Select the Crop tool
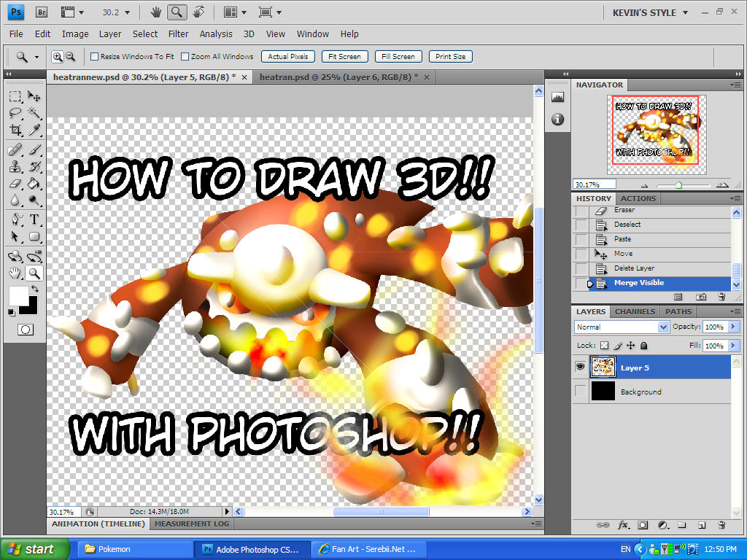 (x=16, y=131)
